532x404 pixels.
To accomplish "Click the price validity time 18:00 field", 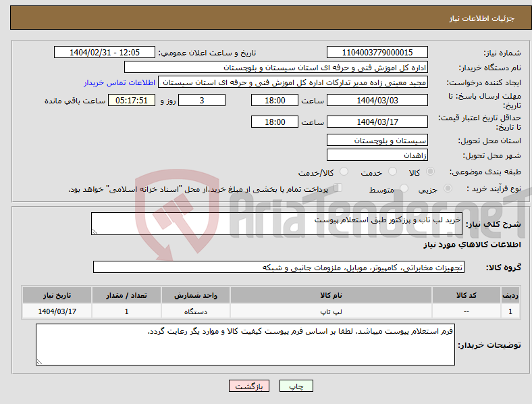I will click(275, 122).
